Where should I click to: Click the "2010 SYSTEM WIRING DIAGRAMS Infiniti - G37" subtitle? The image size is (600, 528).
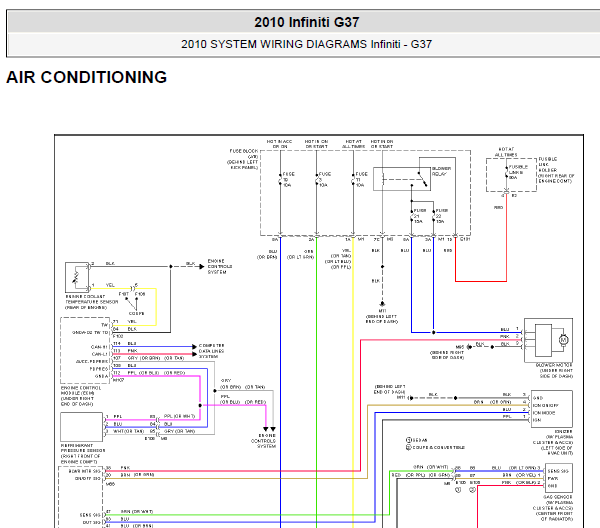[x=307, y=44]
